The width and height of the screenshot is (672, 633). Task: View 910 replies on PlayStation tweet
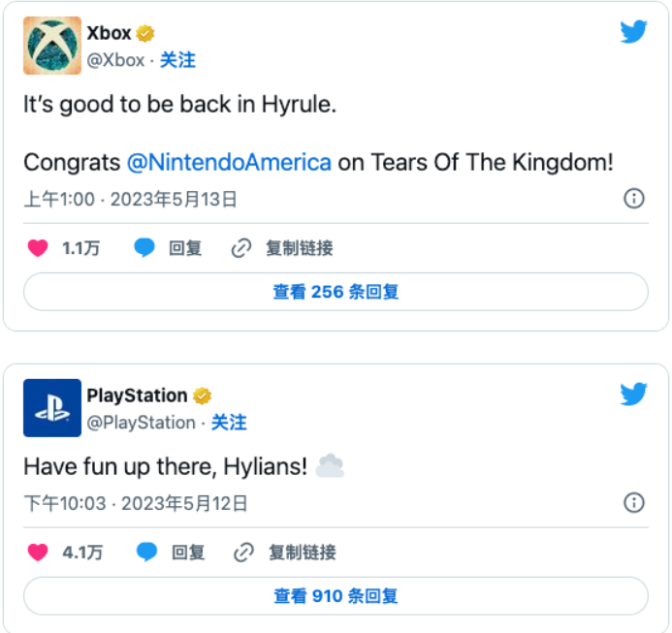(336, 596)
